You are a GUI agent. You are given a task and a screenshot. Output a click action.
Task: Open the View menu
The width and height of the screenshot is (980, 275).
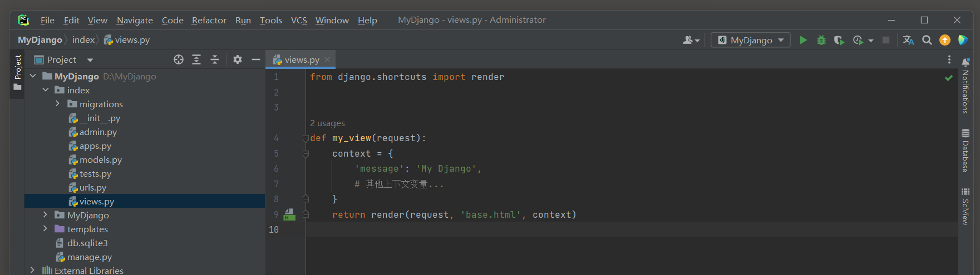point(97,20)
